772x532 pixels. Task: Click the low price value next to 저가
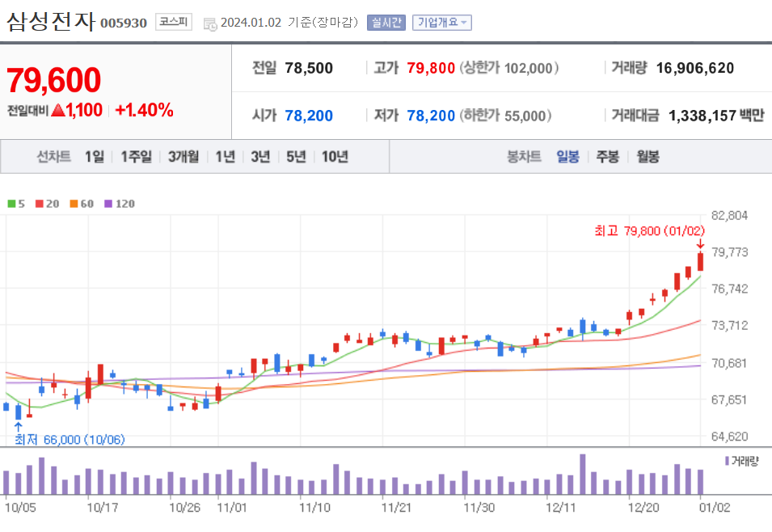click(431, 116)
